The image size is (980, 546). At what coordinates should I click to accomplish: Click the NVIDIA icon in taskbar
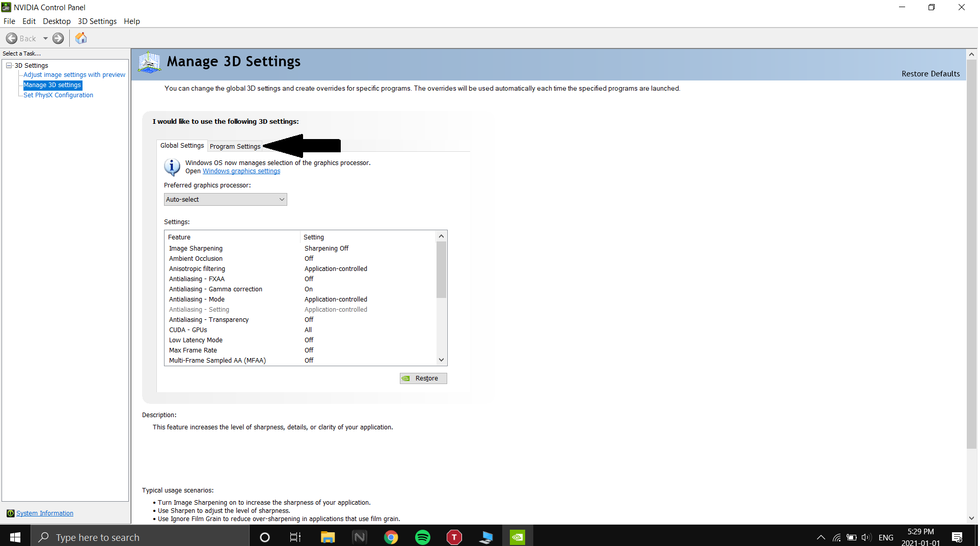518,537
